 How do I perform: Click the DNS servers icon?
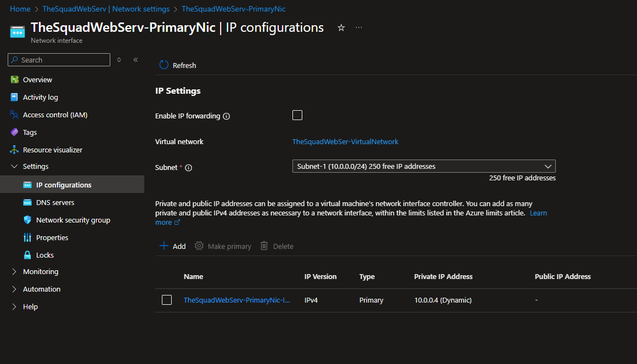27,202
